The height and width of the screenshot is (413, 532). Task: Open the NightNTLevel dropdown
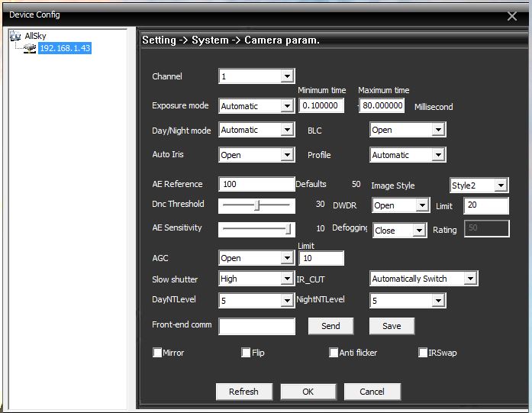408,300
